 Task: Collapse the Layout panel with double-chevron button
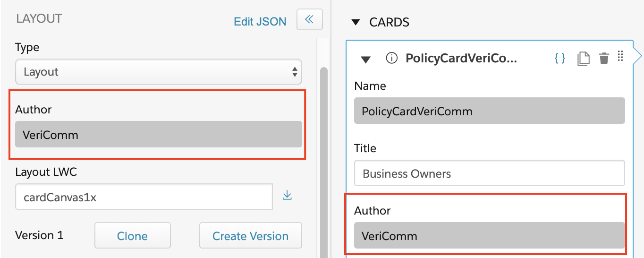tap(310, 19)
